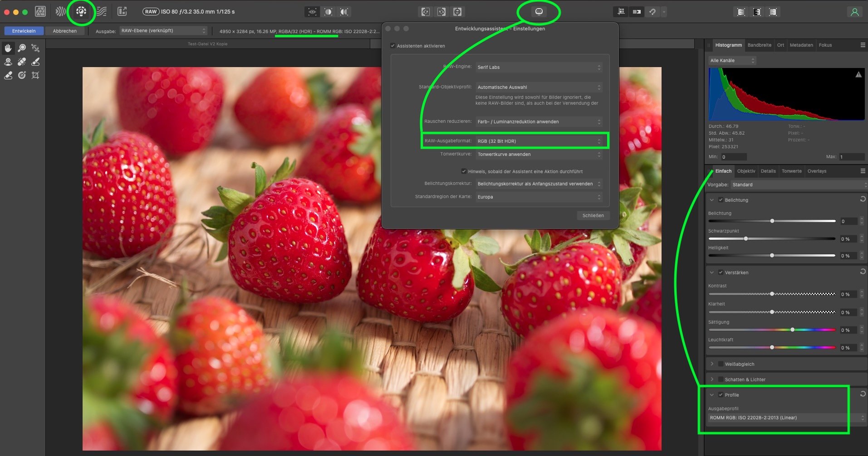Screen dimensions: 868x456
Task: Click the Abbrechen button
Action: point(65,31)
